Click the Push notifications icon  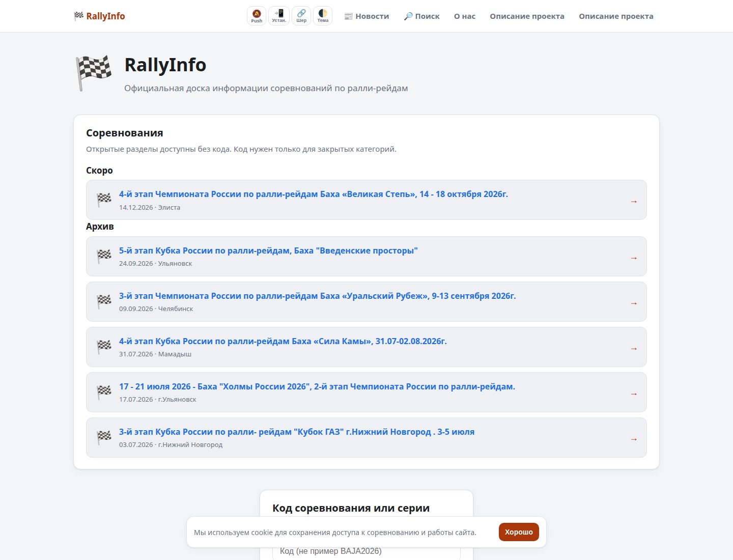[257, 16]
